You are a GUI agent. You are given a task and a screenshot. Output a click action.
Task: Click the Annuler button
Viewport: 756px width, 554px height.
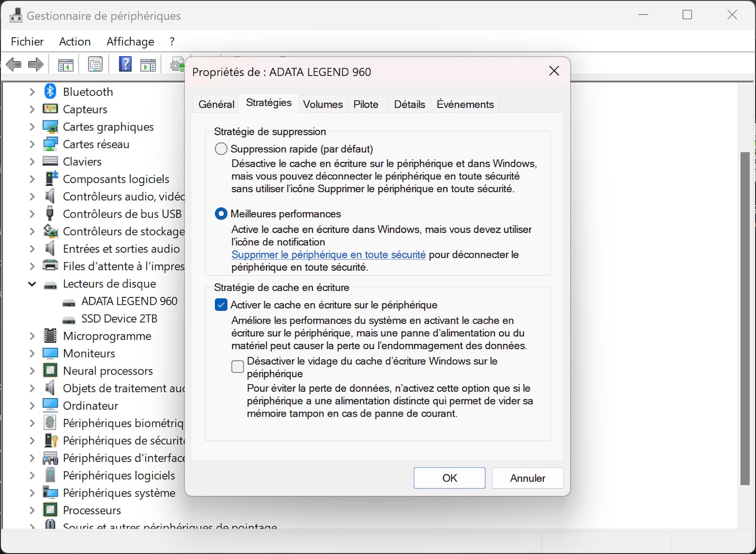coord(528,478)
